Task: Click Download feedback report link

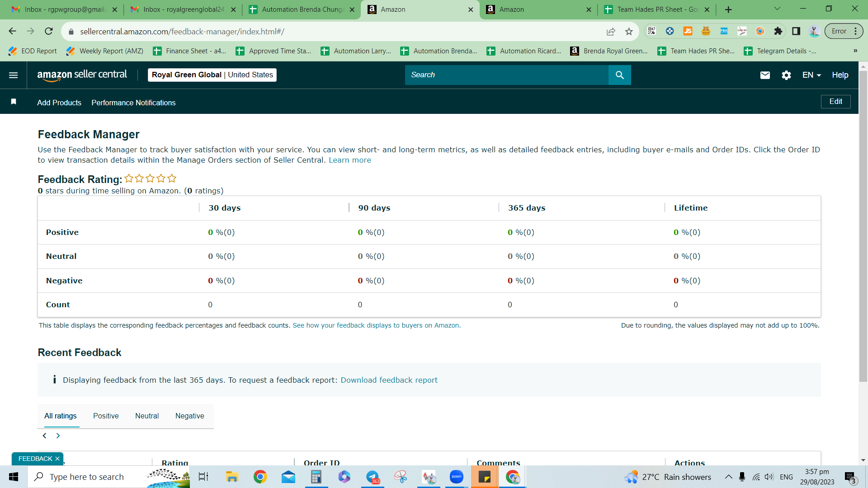Action: (x=389, y=380)
